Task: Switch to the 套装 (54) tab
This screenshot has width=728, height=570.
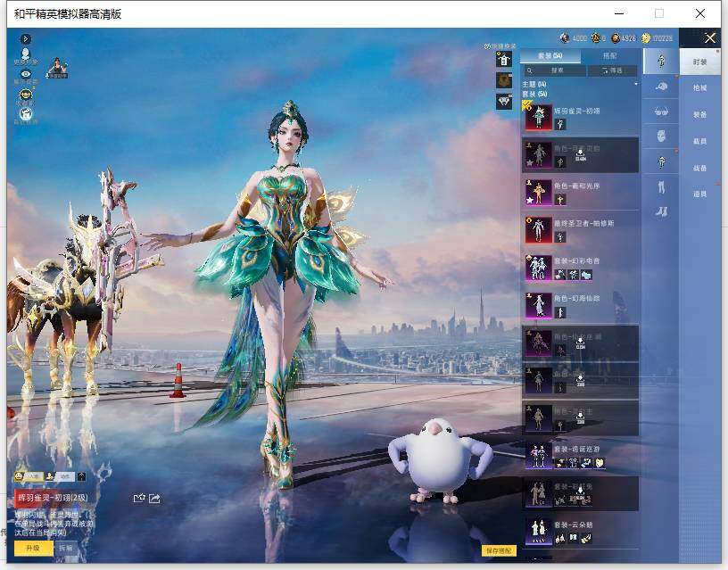Action: (550, 55)
